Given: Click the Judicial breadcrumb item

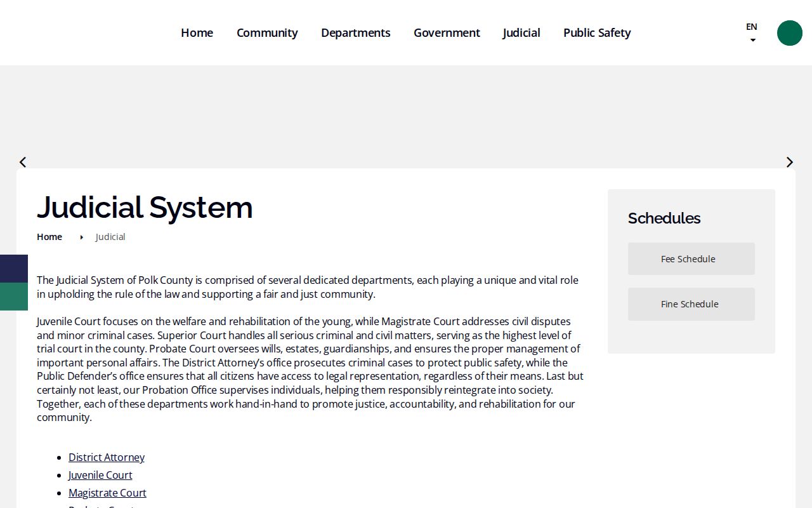Looking at the screenshot, I should pyautogui.click(x=110, y=237).
